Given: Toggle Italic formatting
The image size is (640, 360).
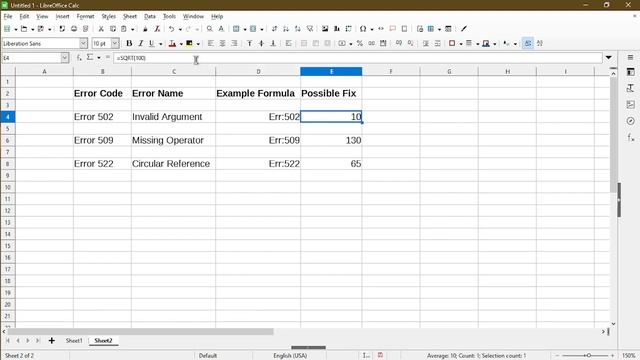Looking at the screenshot, I should pos(141,43).
